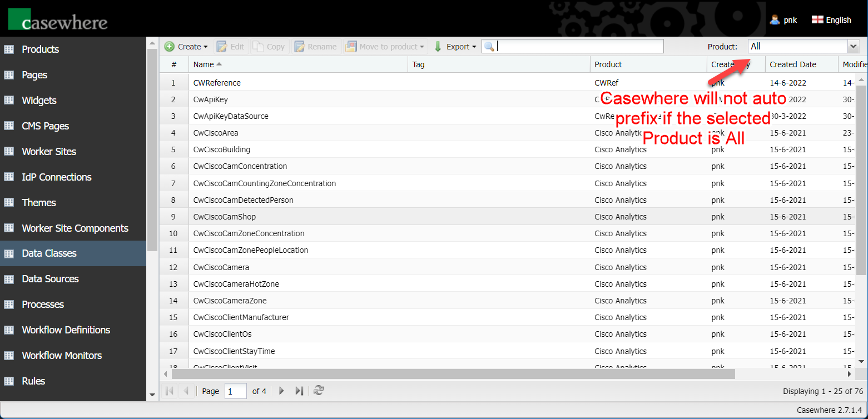The height and width of the screenshot is (419, 868).
Task: Click the casewhere logo
Action: pyautogui.click(x=58, y=19)
